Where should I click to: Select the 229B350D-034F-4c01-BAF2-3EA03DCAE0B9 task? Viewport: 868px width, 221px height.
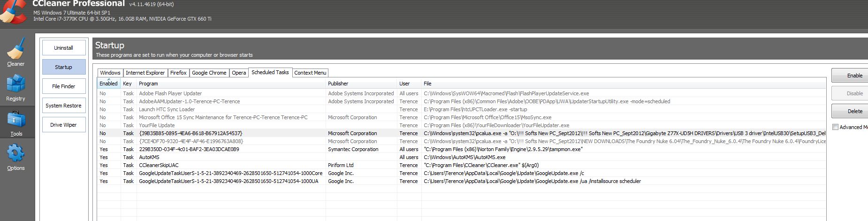point(462,149)
